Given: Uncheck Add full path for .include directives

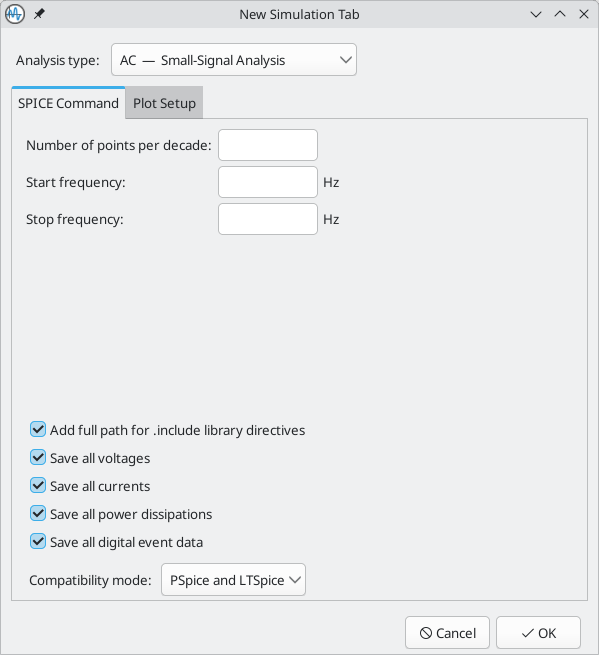Looking at the screenshot, I should coord(38,429).
